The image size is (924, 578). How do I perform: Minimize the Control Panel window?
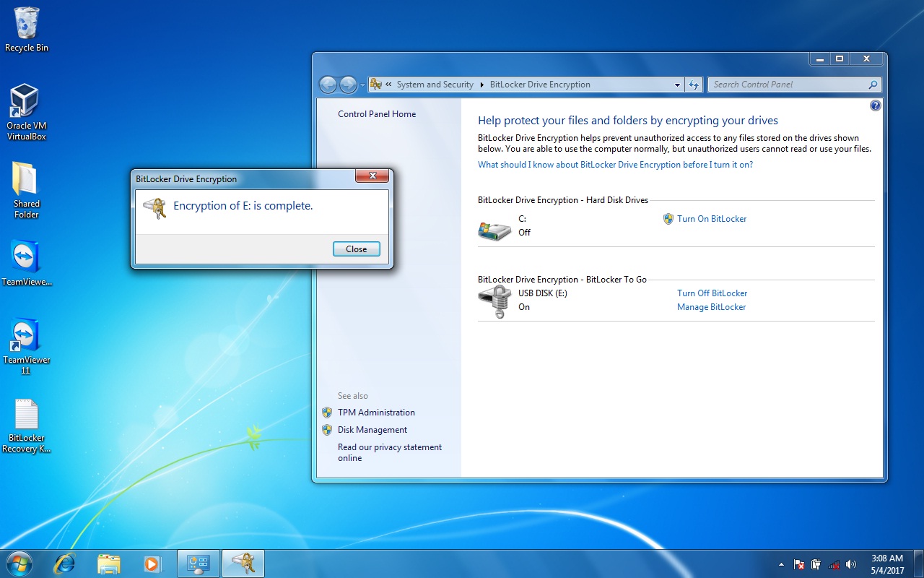(819, 59)
